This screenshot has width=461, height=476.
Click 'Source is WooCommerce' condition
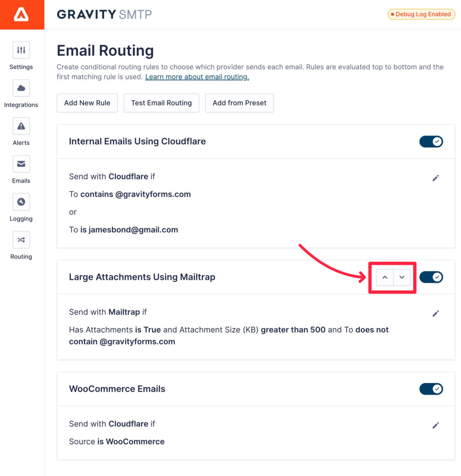click(117, 442)
